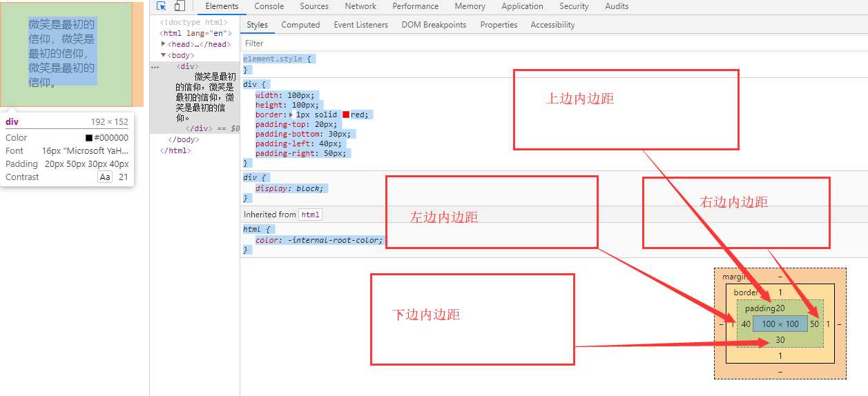
Task: Switch to the Security tab
Action: coord(575,6)
